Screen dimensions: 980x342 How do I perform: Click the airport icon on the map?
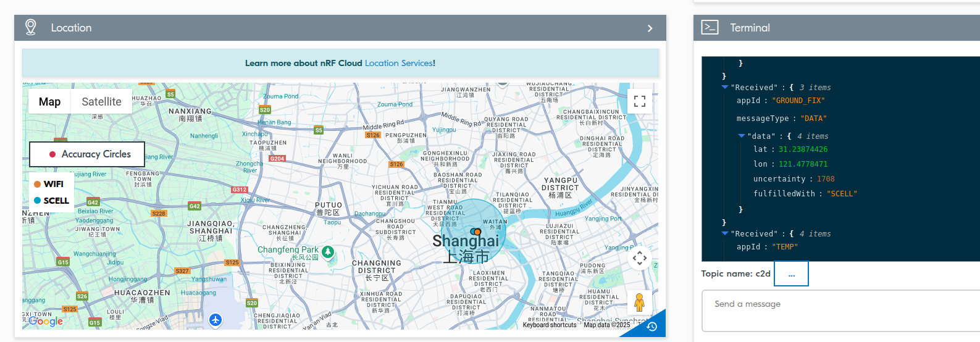point(215,320)
